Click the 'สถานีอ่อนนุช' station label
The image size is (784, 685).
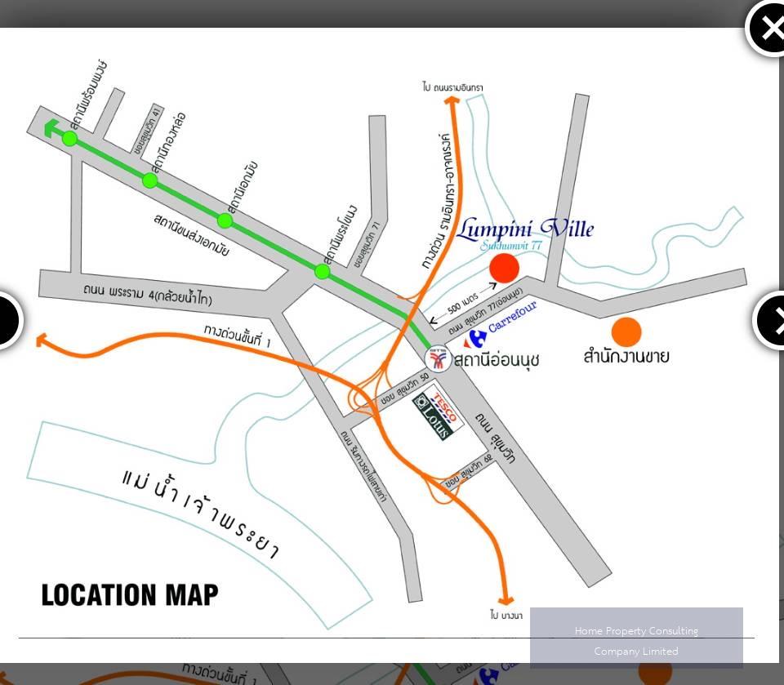497,359
